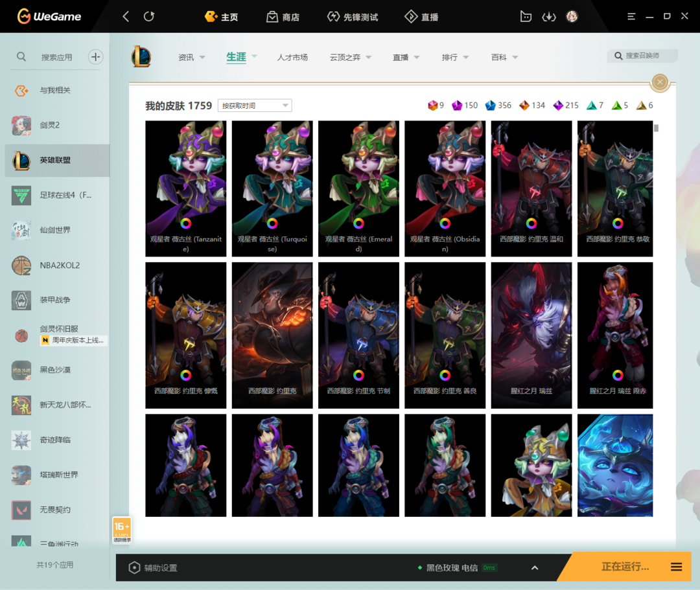
Task: Open the title bar main menu icon
Action: point(631,16)
